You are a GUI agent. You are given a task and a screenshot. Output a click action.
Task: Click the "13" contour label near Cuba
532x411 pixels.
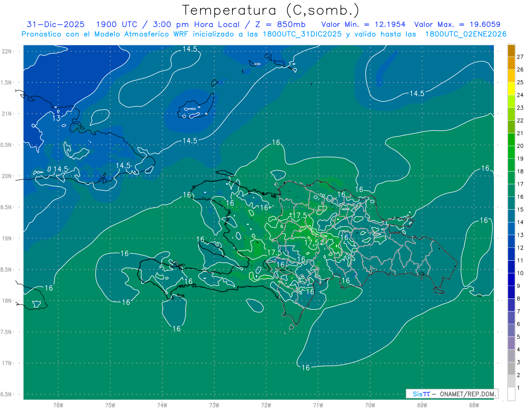(57, 118)
